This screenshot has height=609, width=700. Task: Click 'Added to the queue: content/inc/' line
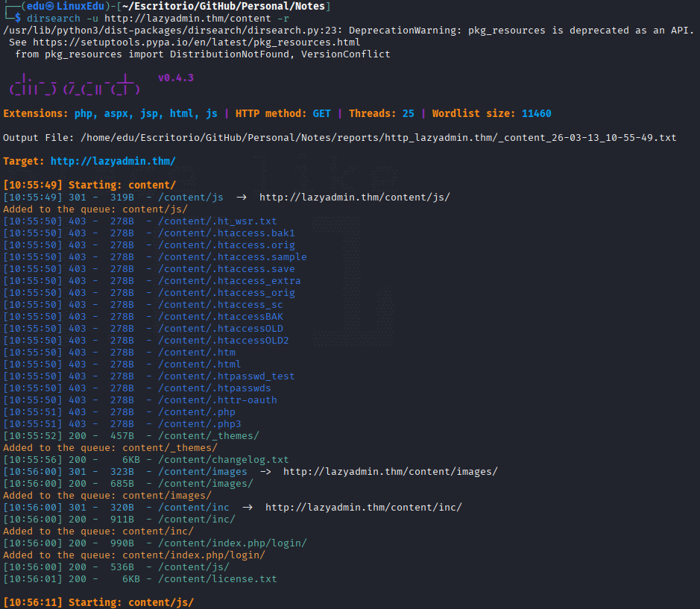(98, 531)
